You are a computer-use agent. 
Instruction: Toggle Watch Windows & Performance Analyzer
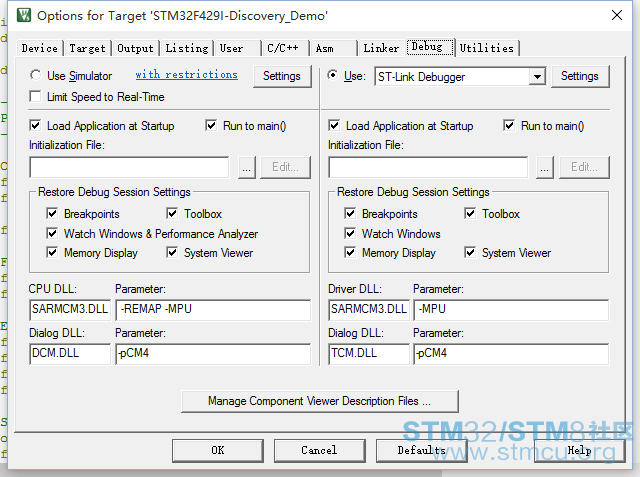click(52, 233)
